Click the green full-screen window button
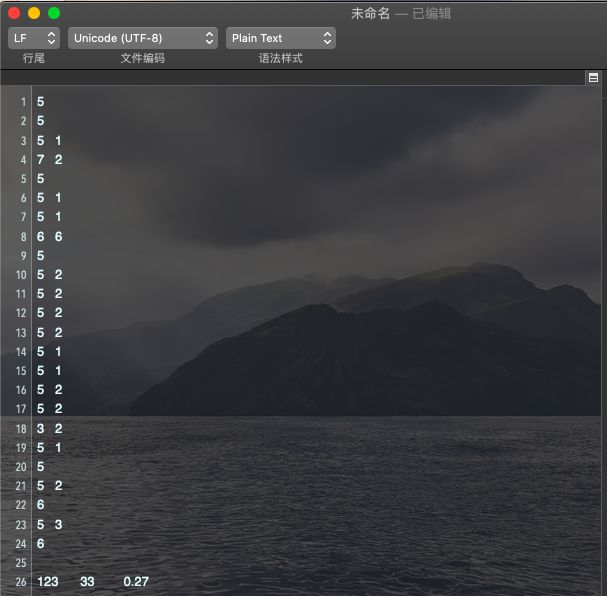 pyautogui.click(x=54, y=13)
